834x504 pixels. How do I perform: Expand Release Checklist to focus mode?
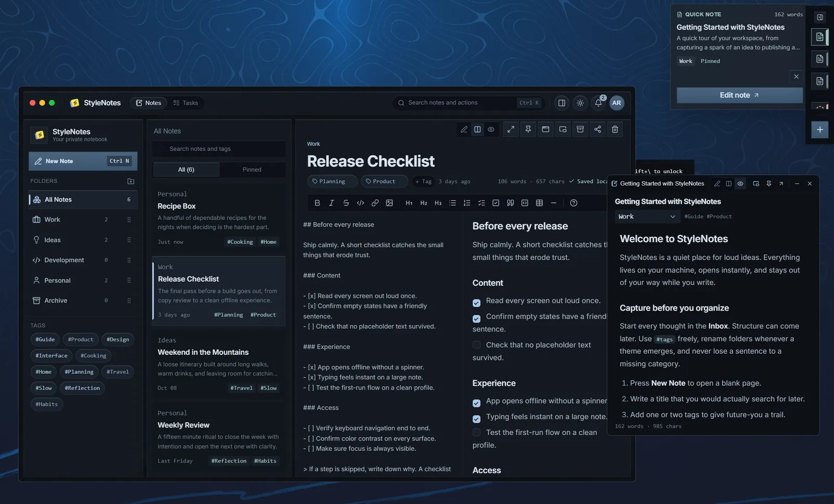[511, 129]
